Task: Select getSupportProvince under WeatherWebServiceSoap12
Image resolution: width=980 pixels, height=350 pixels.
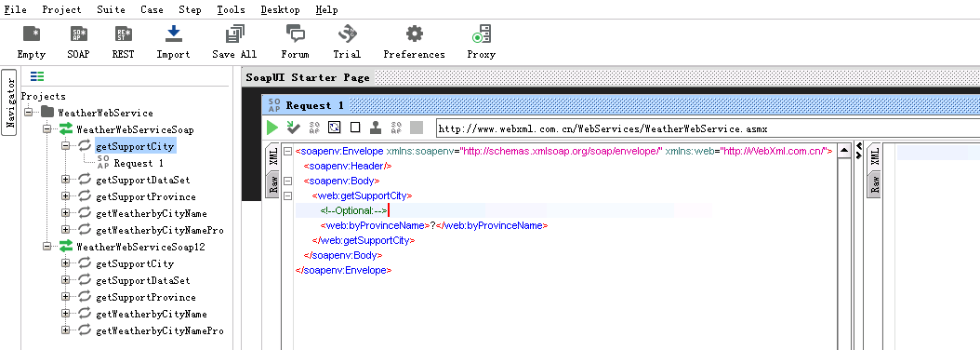Action: pos(146,297)
